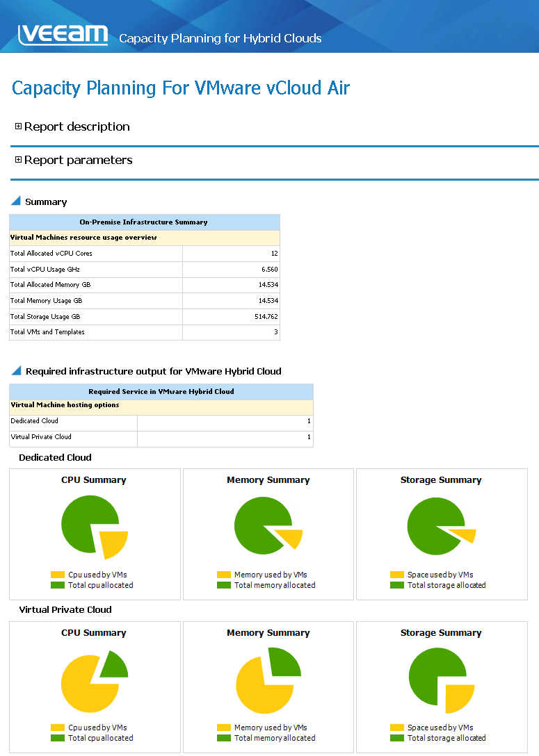
Task: Click the Dedicated Cloud Storage Summary pie chart
Action: [441, 526]
